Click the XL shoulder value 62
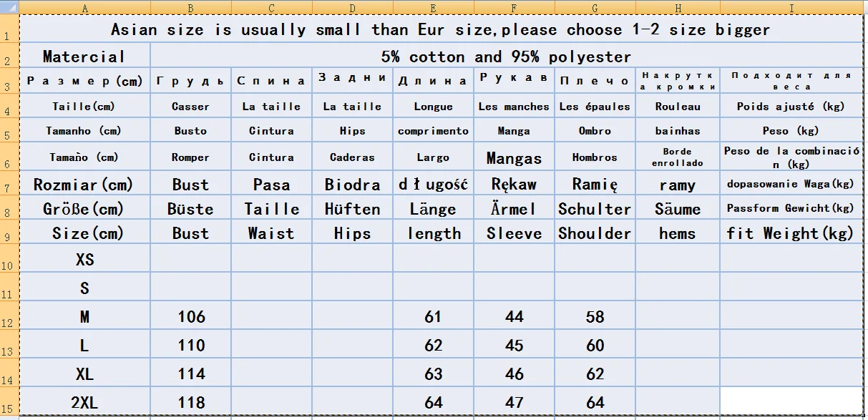Screen dimensions: 868x420 [595, 373]
